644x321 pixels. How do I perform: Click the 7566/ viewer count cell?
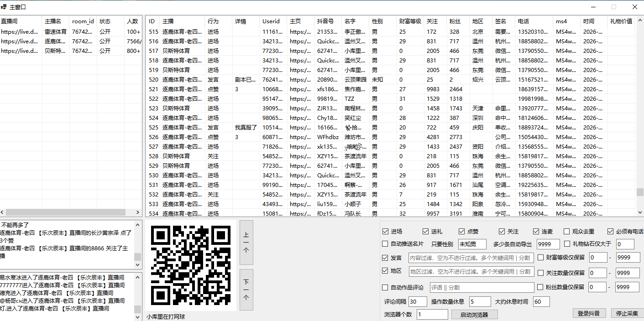click(134, 41)
